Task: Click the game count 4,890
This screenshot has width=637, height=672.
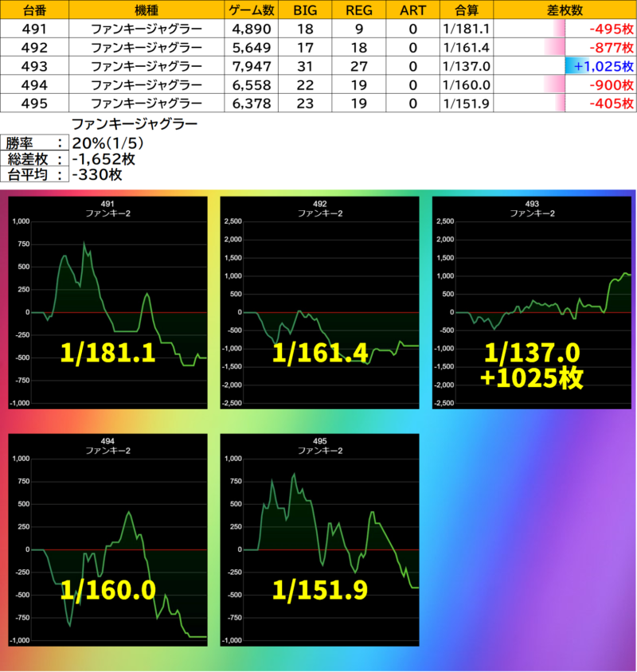Action: click(x=251, y=29)
